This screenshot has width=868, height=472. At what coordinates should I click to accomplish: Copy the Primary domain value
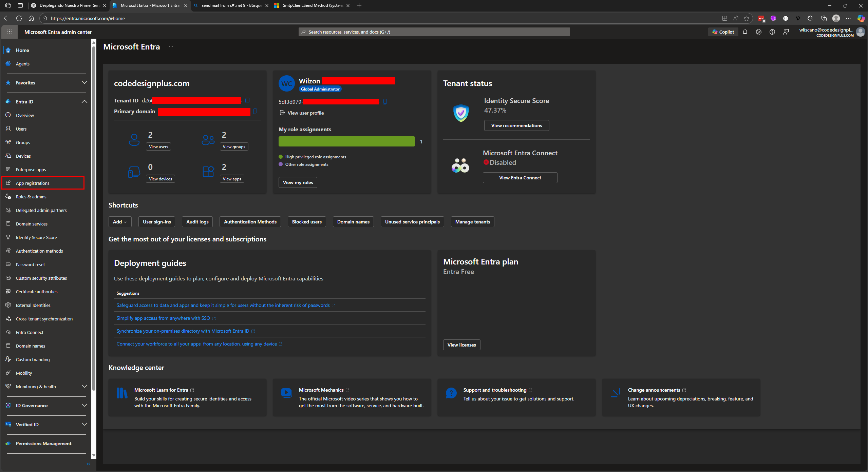coord(255,111)
